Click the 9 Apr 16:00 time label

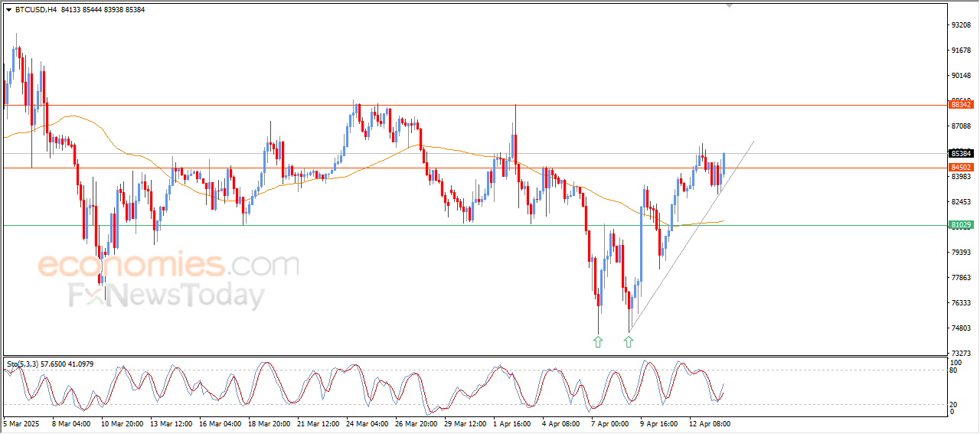coord(658,423)
